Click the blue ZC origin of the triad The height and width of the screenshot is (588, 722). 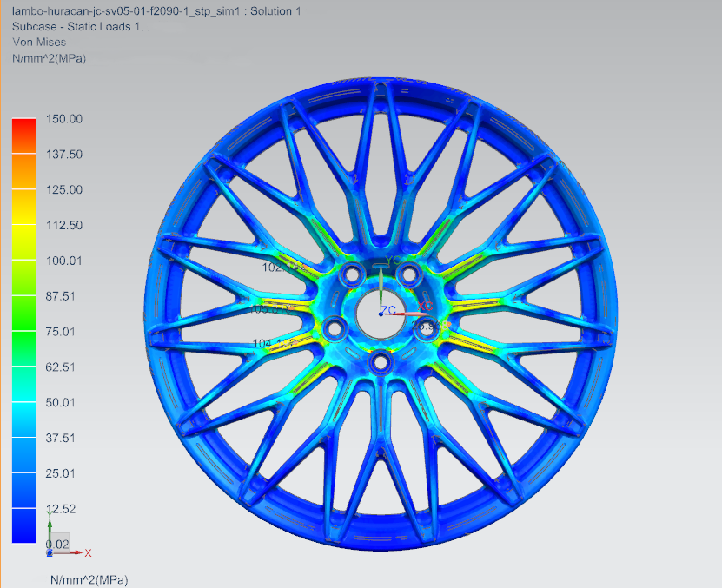tap(381, 314)
